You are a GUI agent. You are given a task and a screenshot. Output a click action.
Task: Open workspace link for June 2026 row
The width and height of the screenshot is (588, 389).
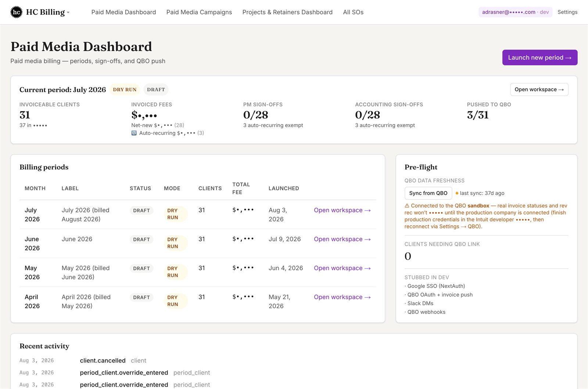342,239
